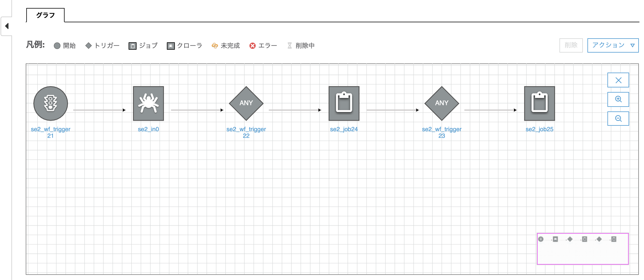
Task: Select the ANY trigger diamond se2_wf_trigger 22
Action: point(246,103)
